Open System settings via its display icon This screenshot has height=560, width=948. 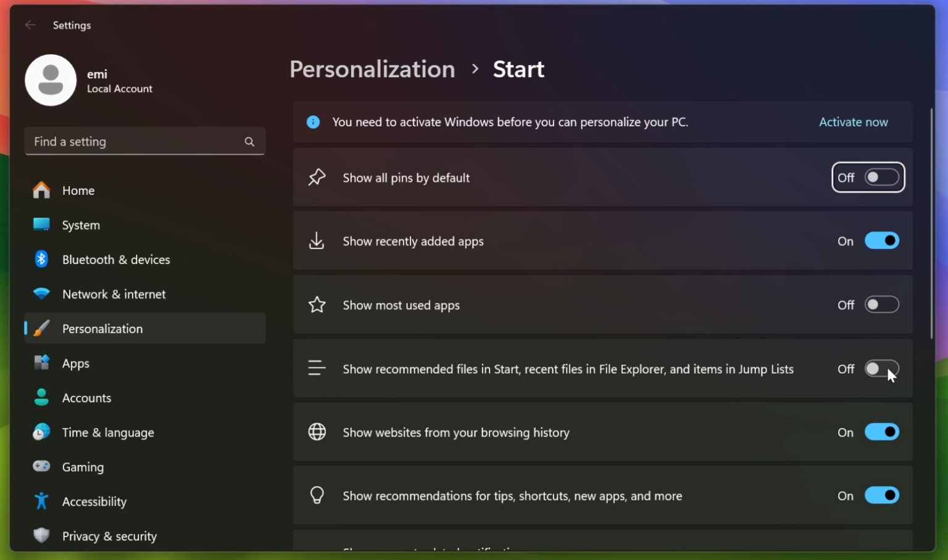click(x=41, y=224)
